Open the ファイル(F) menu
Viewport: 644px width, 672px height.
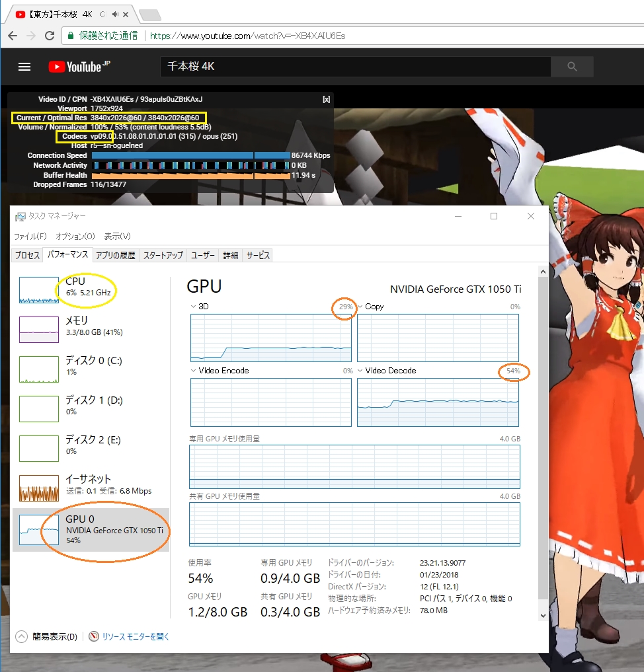point(30,236)
